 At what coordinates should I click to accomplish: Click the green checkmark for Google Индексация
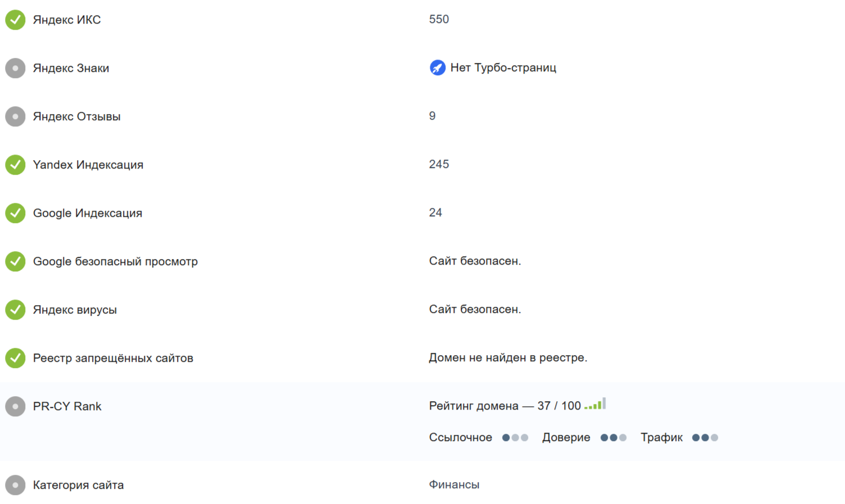pyautogui.click(x=15, y=213)
